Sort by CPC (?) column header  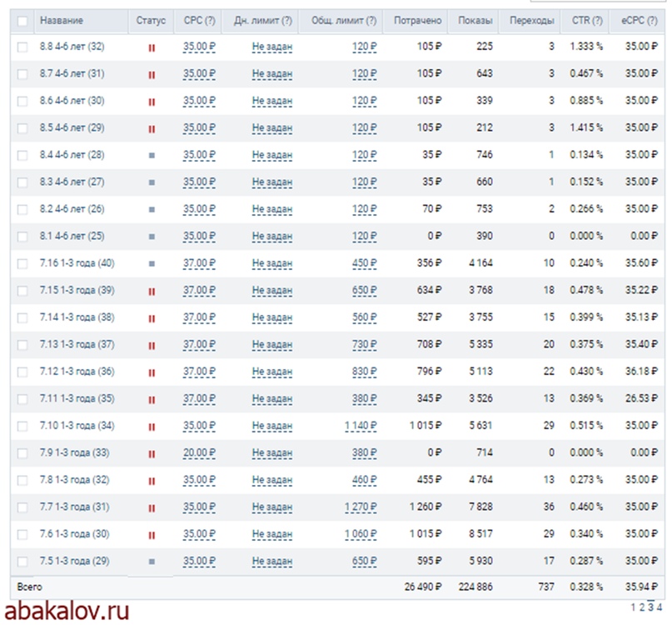point(199,20)
